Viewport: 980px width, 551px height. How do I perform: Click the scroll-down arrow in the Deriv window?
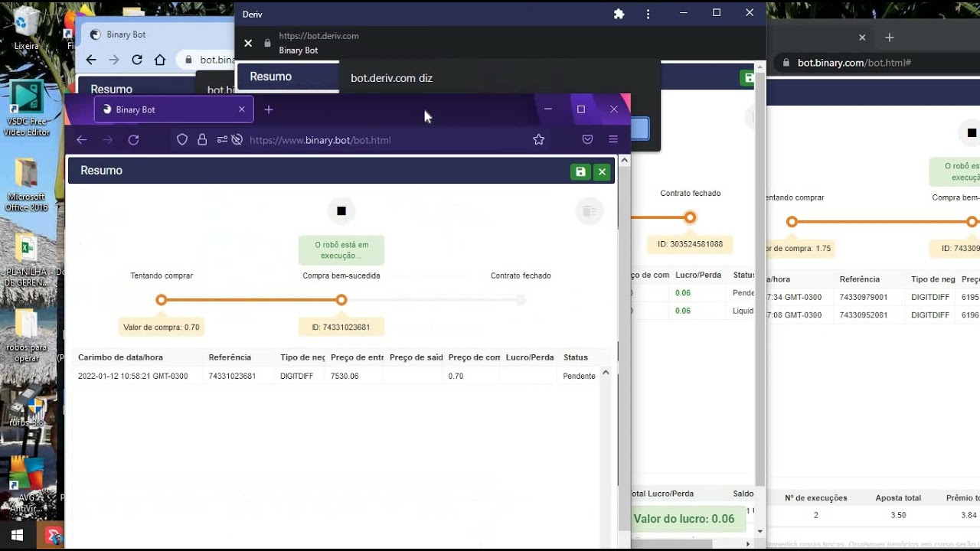760,530
